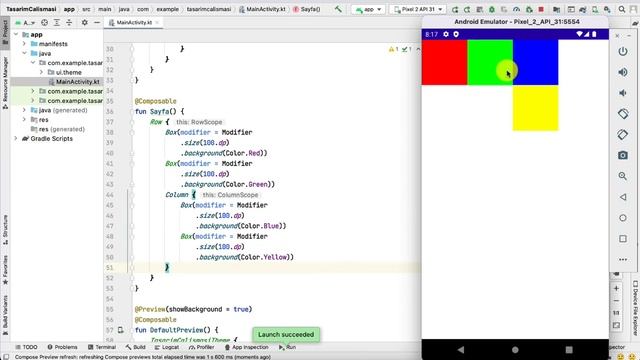Click the Make Project hammer icon
This screenshot has width=640, height=360.
(338, 9)
